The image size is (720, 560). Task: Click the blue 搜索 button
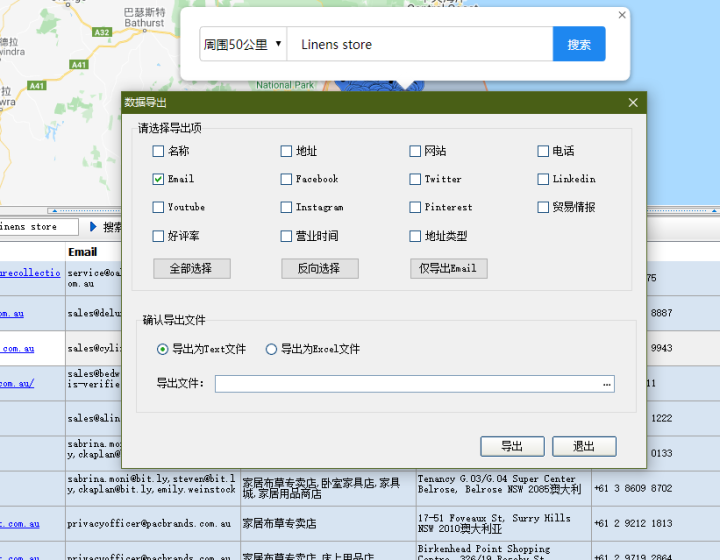click(x=579, y=44)
